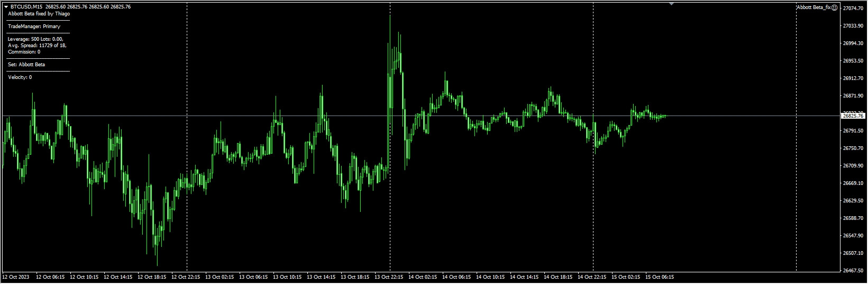
Task: Click the BTCUSD,M15 symbol label
Action: pyautogui.click(x=26, y=7)
